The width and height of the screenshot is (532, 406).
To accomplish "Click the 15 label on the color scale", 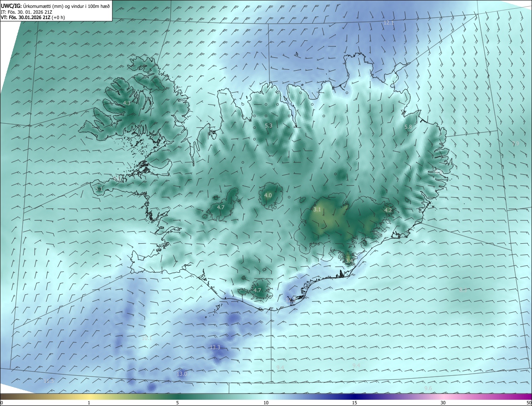I will [x=355, y=403].
